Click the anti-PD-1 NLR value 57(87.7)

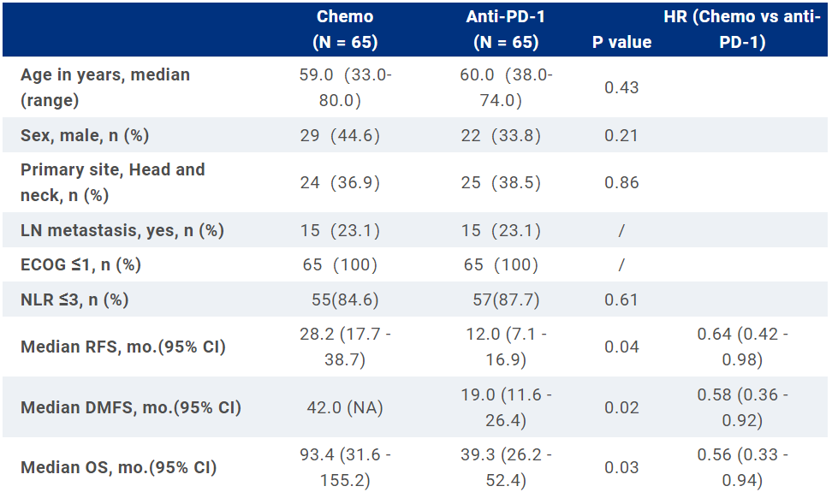(506, 299)
